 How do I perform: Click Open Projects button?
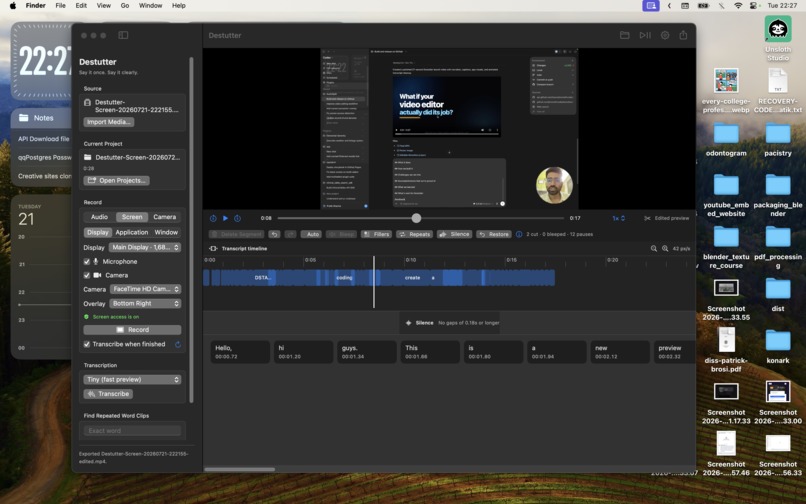(117, 181)
